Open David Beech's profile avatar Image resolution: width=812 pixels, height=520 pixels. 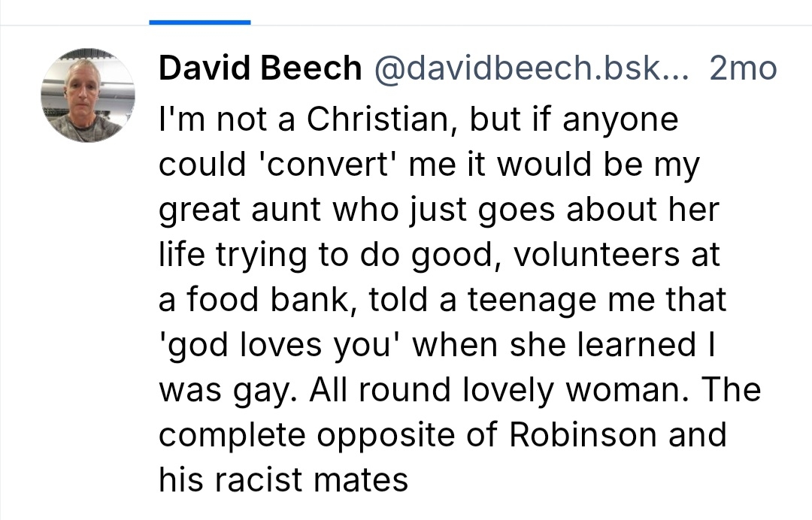[87, 95]
